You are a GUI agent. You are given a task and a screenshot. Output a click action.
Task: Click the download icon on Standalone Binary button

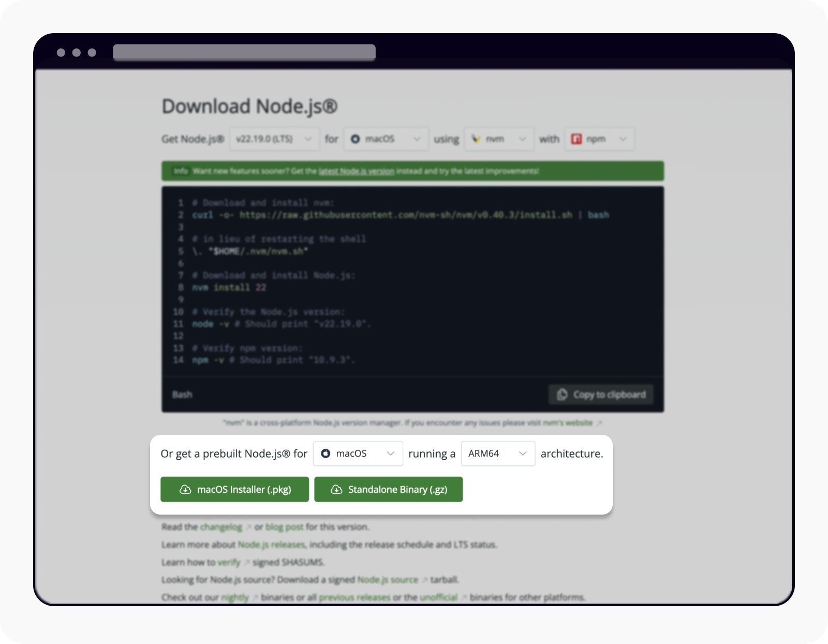336,489
